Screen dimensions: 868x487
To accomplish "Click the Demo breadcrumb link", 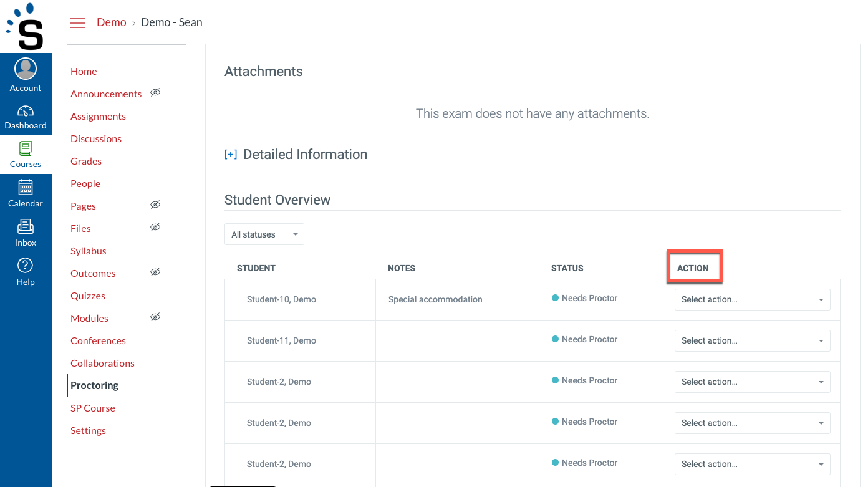I will tap(112, 22).
